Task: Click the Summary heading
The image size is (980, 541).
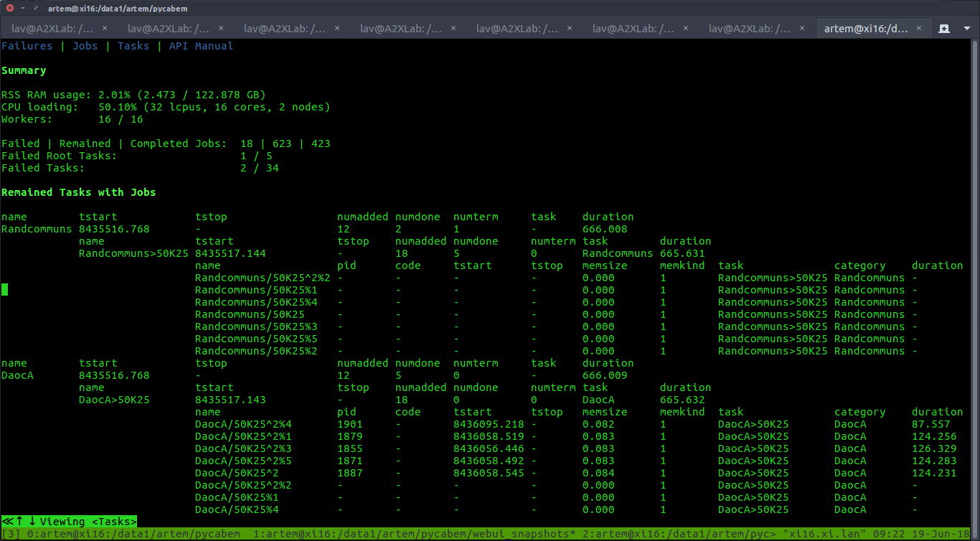Action: (x=24, y=70)
